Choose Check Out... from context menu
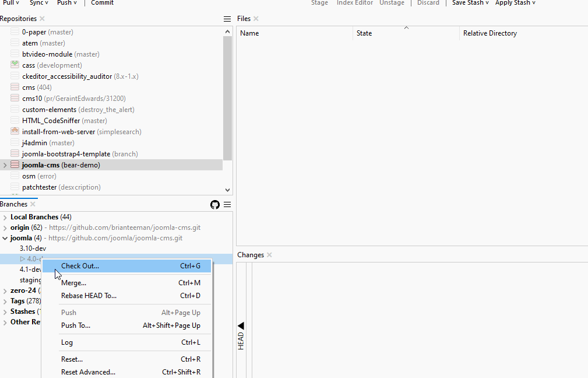The height and width of the screenshot is (378, 588). pos(127,266)
